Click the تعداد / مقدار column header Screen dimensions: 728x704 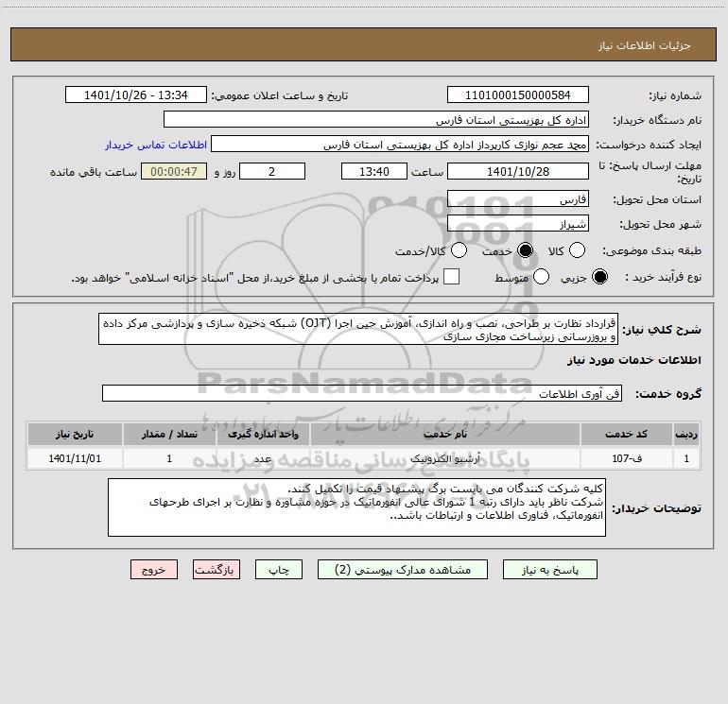(x=169, y=434)
